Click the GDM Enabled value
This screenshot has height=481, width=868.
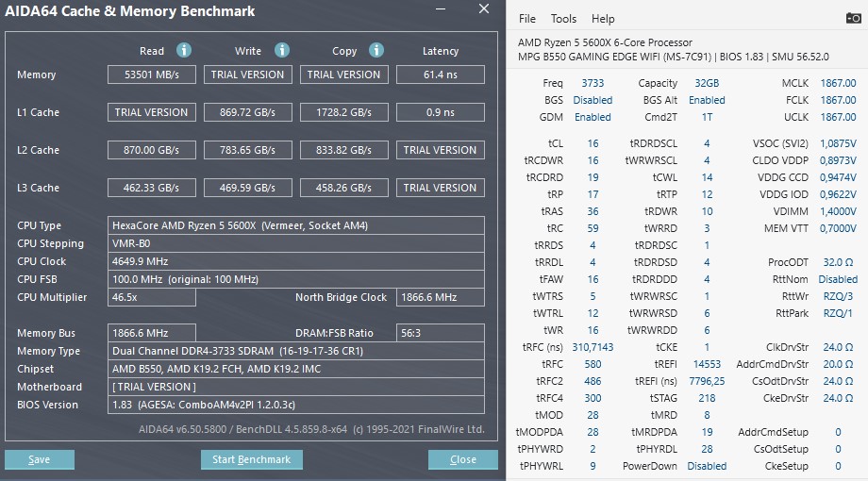(593, 117)
